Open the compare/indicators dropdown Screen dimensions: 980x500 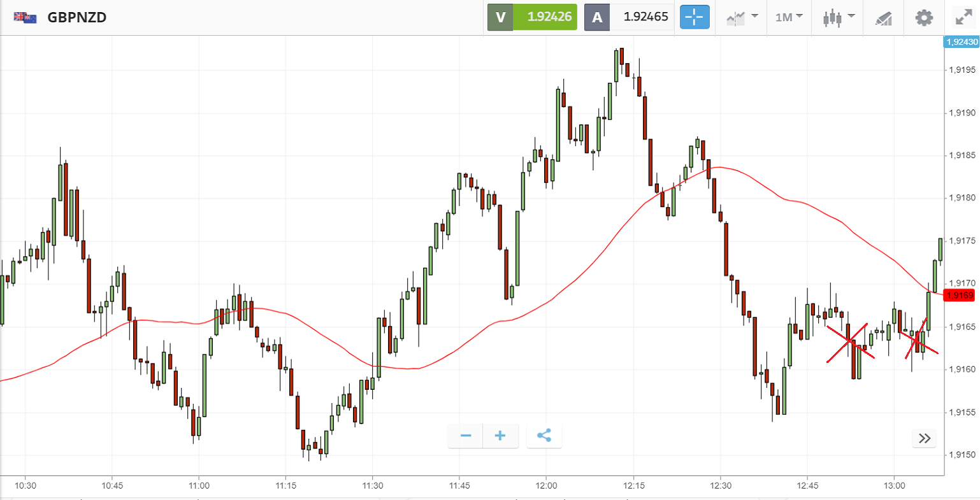(742, 17)
